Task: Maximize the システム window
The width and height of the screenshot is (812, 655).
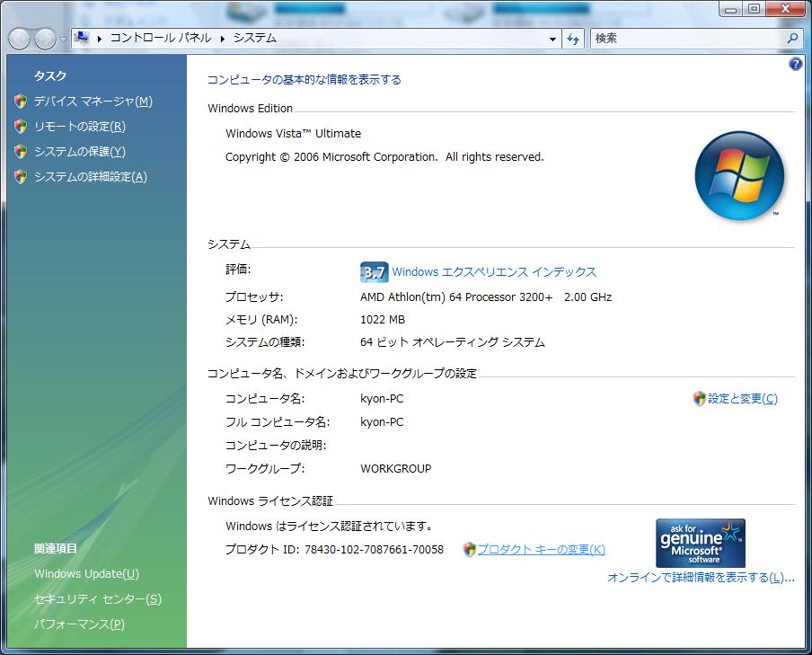Action: pos(754,8)
